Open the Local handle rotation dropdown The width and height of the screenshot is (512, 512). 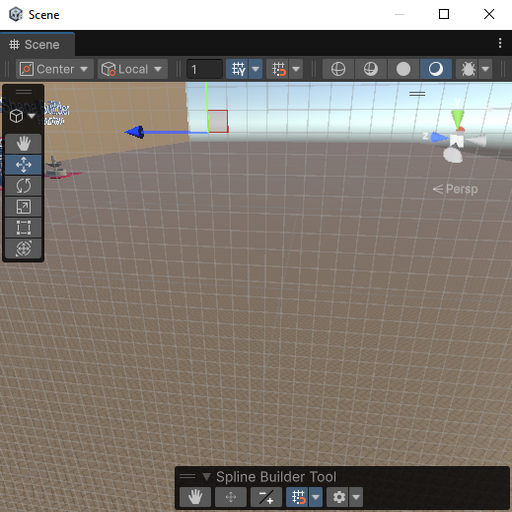(132, 69)
